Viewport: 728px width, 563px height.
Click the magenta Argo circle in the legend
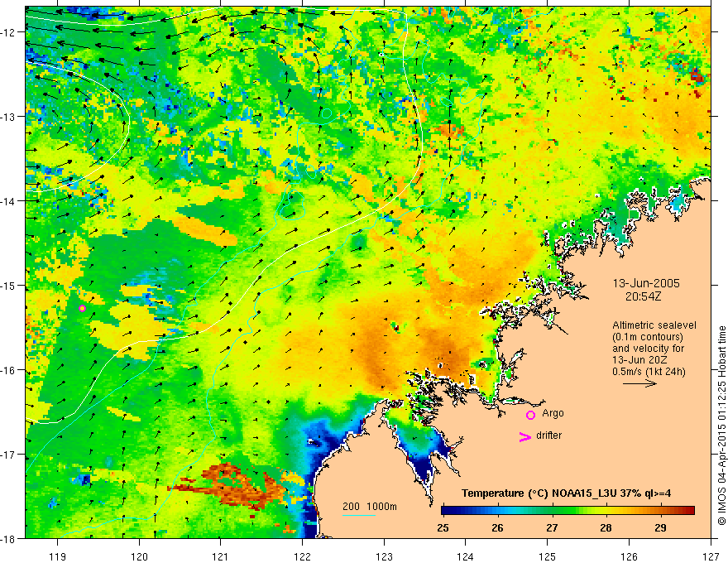point(530,415)
